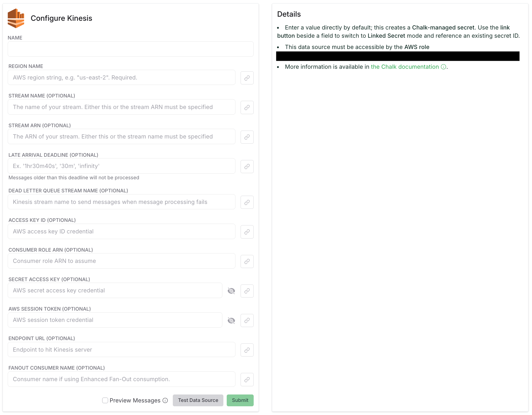Click the Name input field

point(130,49)
